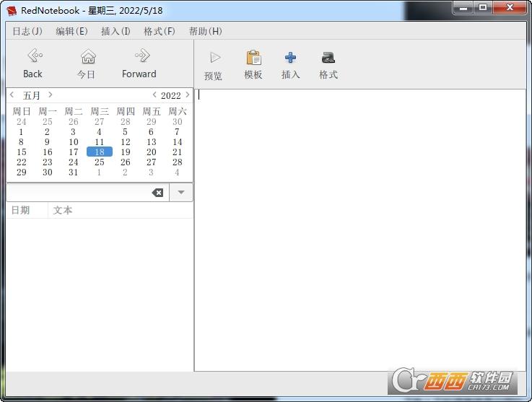Image resolution: width=532 pixels, height=402 pixels.
Task: Open the 格式 format letter icon
Action: 328,57
